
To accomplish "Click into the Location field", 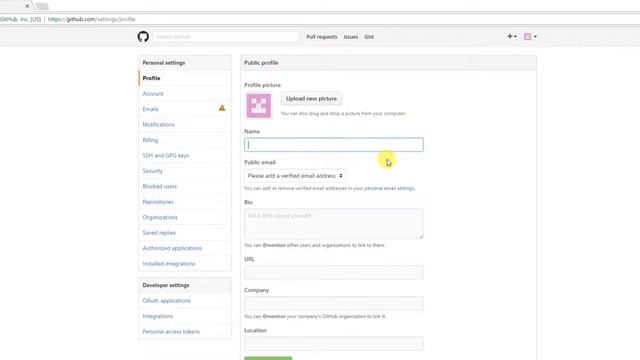I will point(333,344).
